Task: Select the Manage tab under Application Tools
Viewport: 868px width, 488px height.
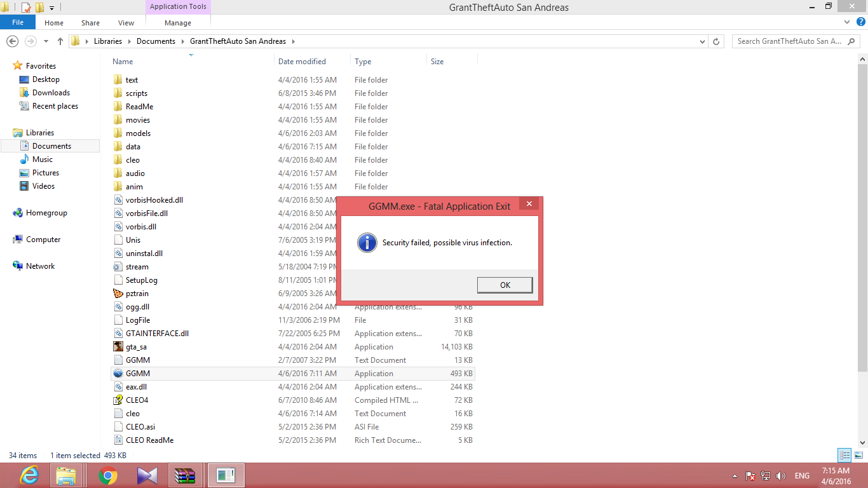Action: coord(178,23)
